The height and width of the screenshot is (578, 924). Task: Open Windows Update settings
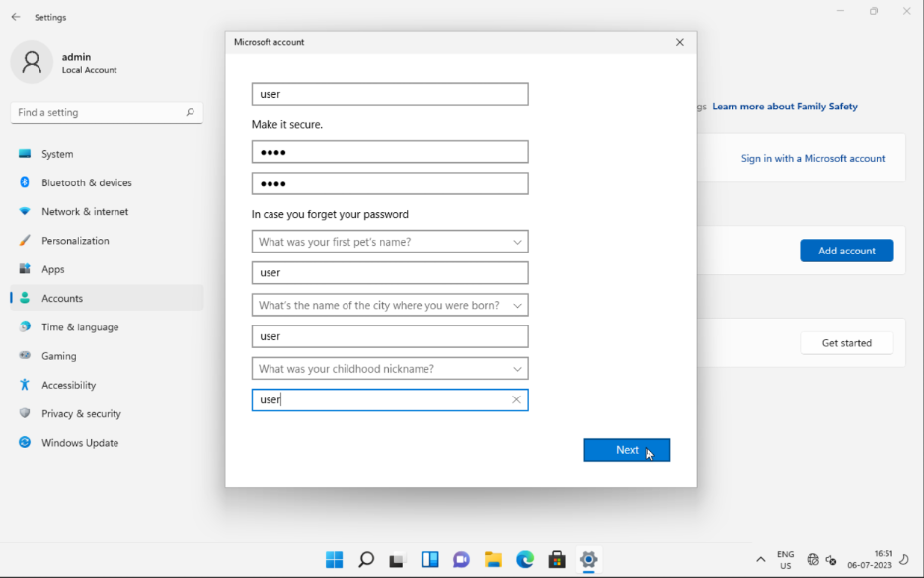pyautogui.click(x=107, y=442)
